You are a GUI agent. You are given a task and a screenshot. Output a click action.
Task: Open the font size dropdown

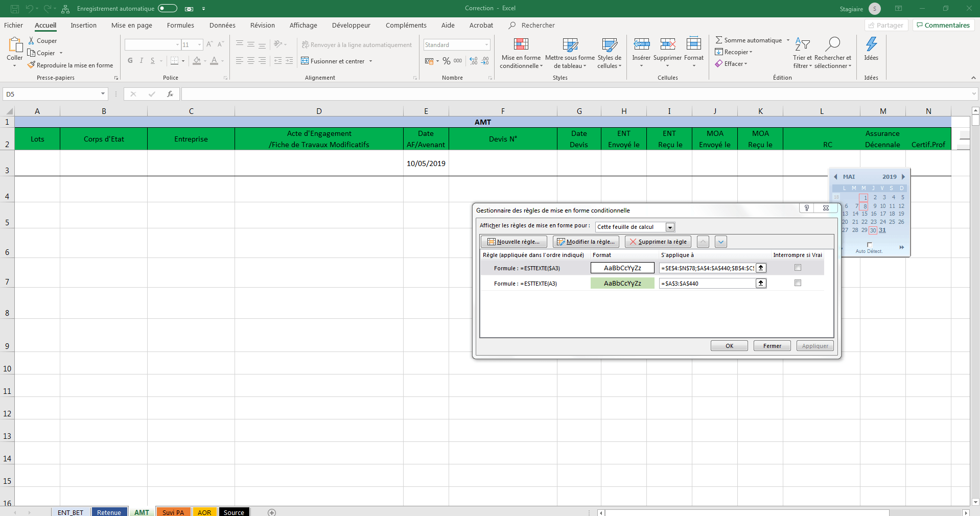click(199, 44)
